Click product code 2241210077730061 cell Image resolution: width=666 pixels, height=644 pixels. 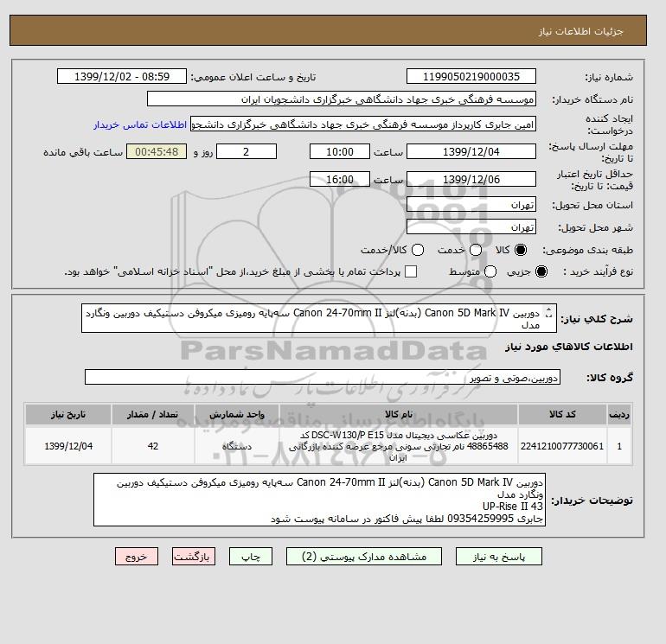point(562,446)
